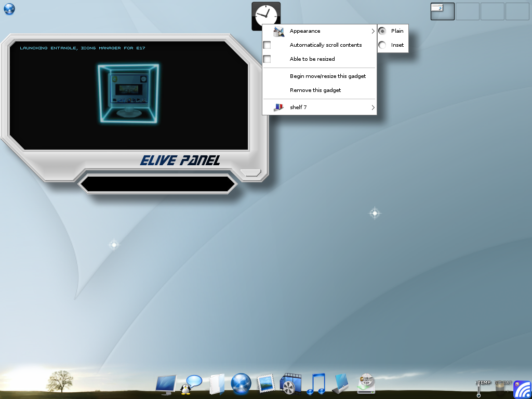Screen dimensions: 532x399
Task: Open the documents folder dock icon
Action: (217, 384)
